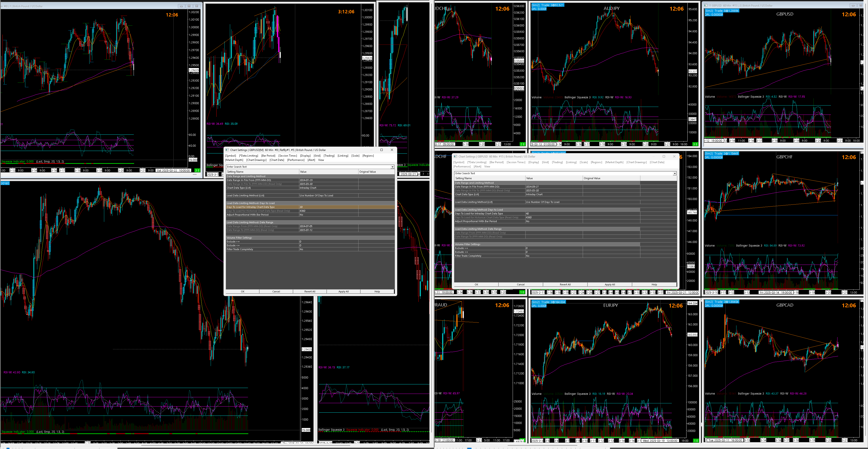Open search text dropdown arrow in #8 dialog
Image resolution: width=868 pixels, height=449 pixels.
click(x=392, y=167)
